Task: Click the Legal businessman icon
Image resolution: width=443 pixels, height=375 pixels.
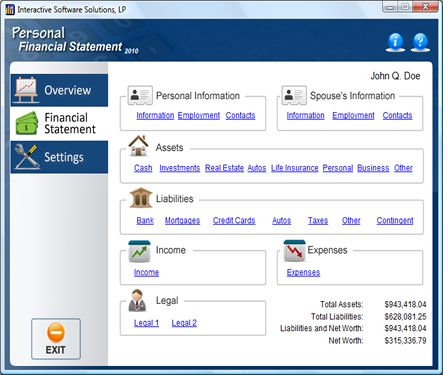Action: click(137, 301)
